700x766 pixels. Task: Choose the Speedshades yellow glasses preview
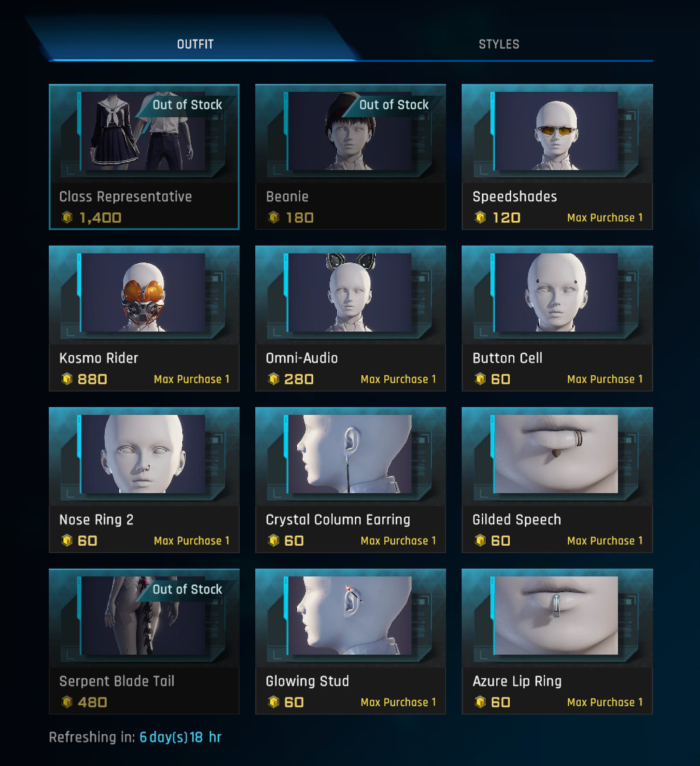click(556, 131)
